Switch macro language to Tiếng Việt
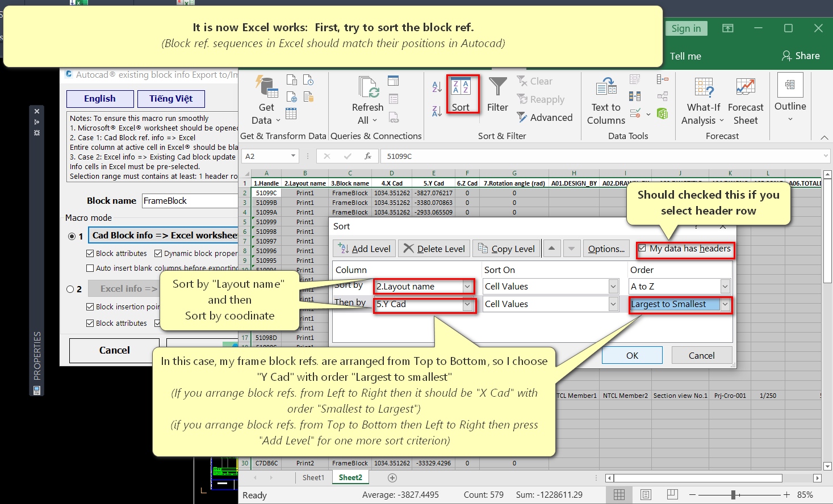 click(171, 99)
